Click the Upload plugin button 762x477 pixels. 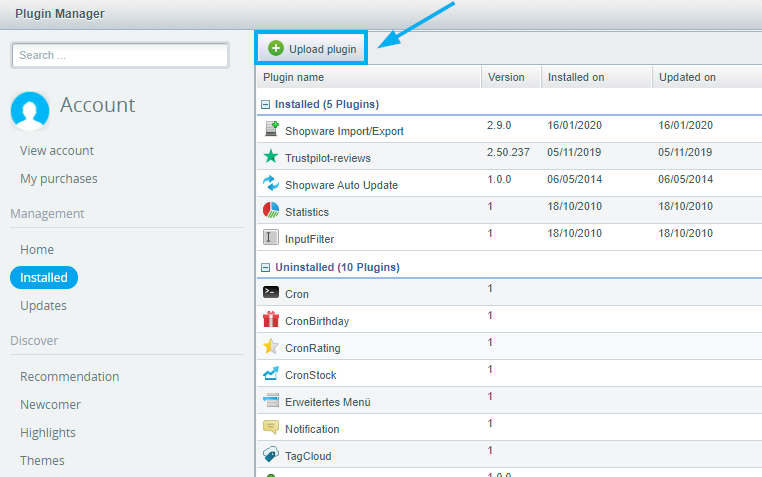tap(311, 48)
